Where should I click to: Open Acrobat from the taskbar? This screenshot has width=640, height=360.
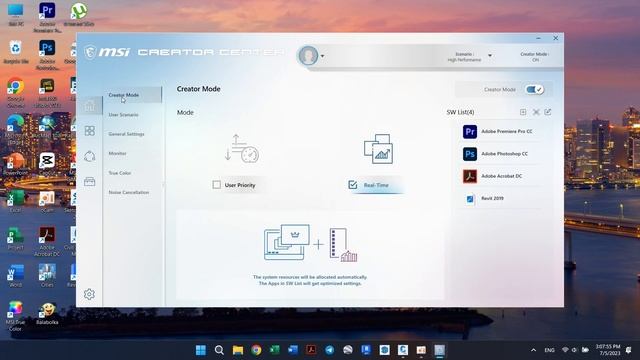pos(311,350)
